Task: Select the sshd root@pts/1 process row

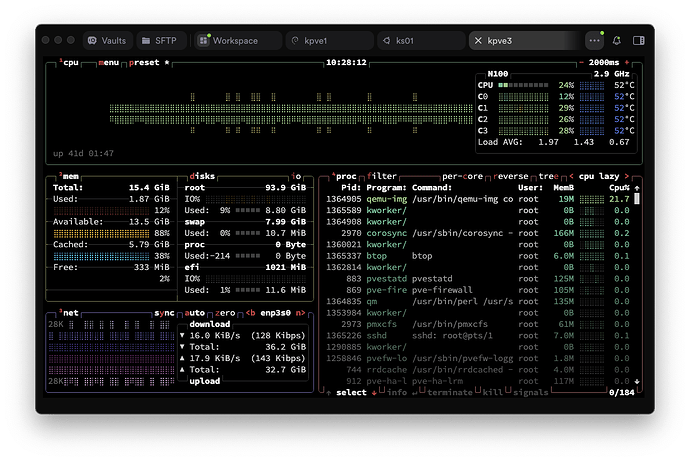Action: pyautogui.click(x=477, y=335)
